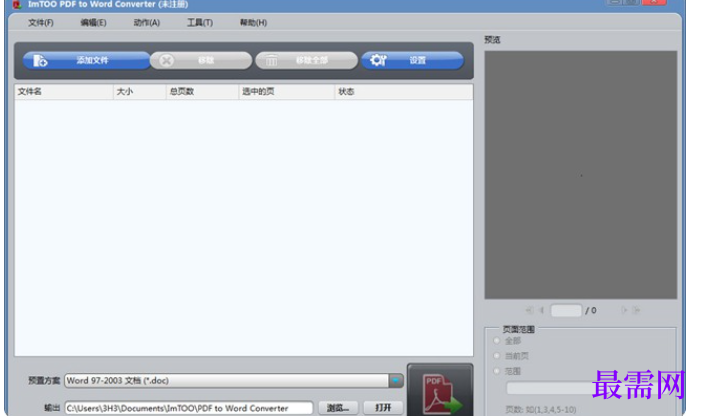
Task: Open the 文件(F) menu
Action: point(41,22)
